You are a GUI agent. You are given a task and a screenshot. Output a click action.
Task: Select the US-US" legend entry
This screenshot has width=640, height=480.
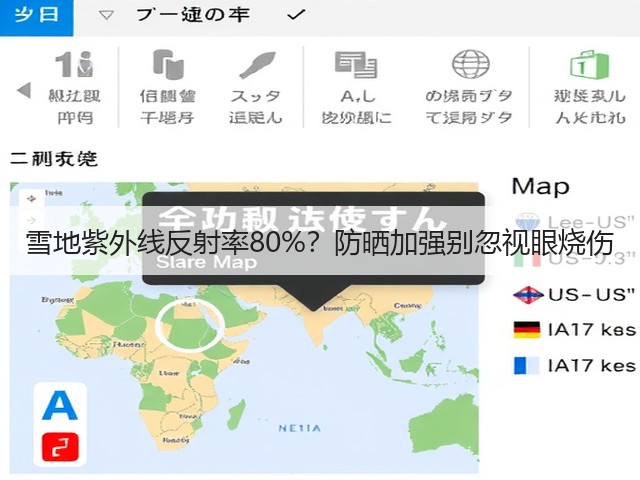coord(574,294)
